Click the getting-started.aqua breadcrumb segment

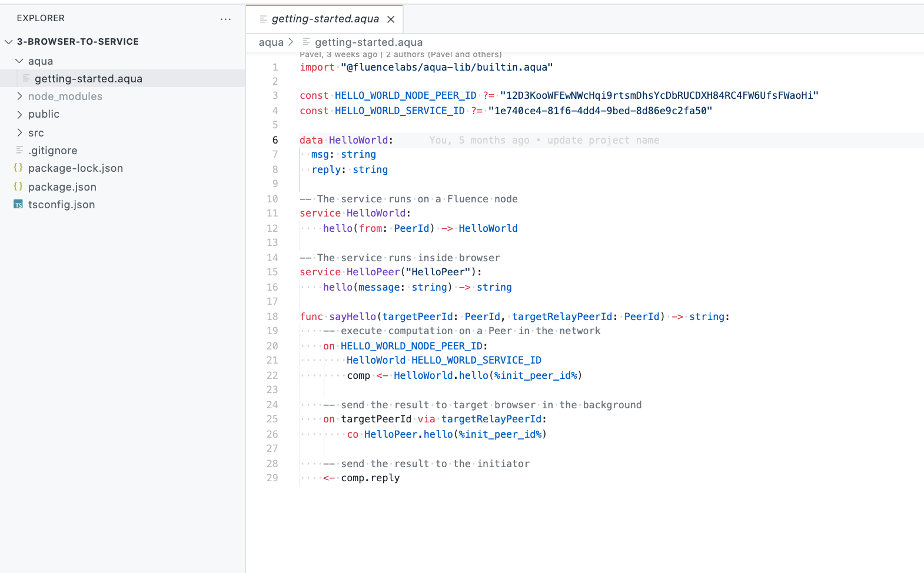368,42
